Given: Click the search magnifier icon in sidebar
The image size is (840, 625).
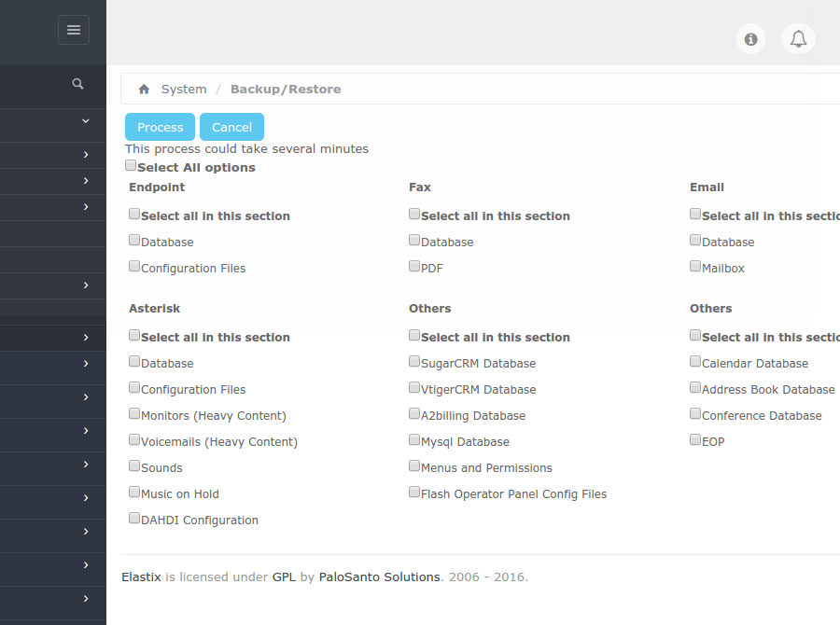Looking at the screenshot, I should 78,84.
